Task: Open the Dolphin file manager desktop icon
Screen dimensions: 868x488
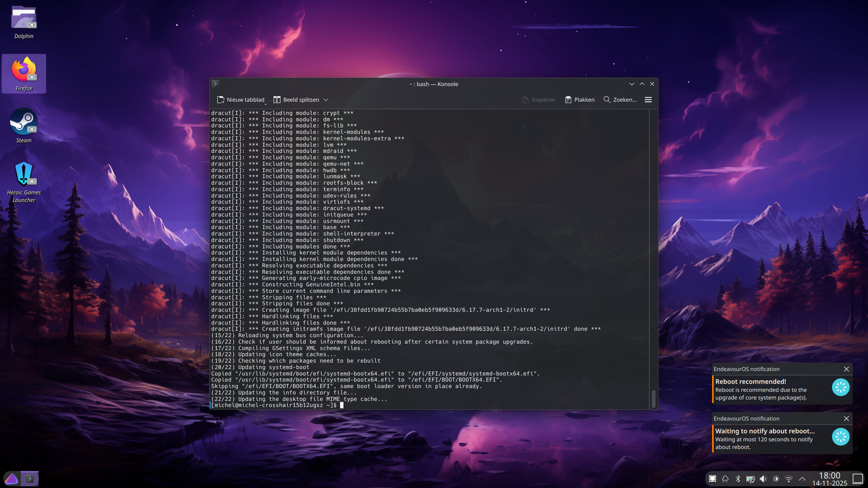Action: tap(24, 19)
